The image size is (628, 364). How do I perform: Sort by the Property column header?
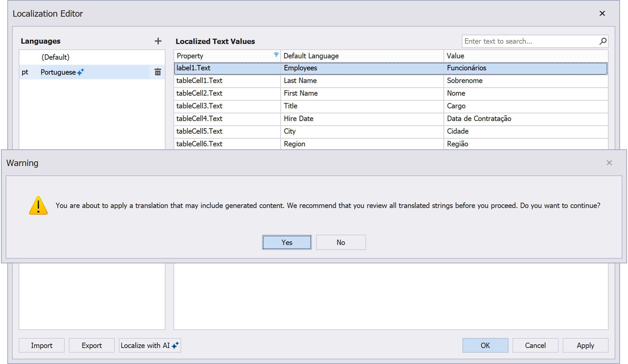click(227, 56)
